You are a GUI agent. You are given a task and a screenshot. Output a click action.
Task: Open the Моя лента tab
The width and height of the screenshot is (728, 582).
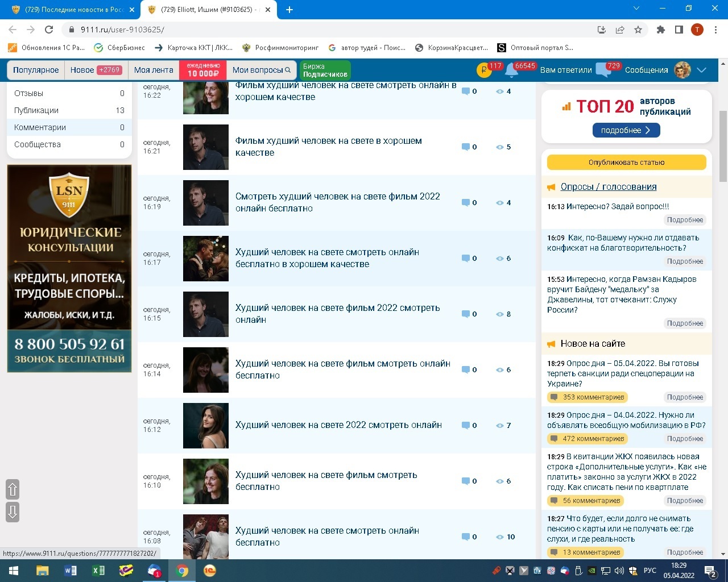(x=154, y=70)
